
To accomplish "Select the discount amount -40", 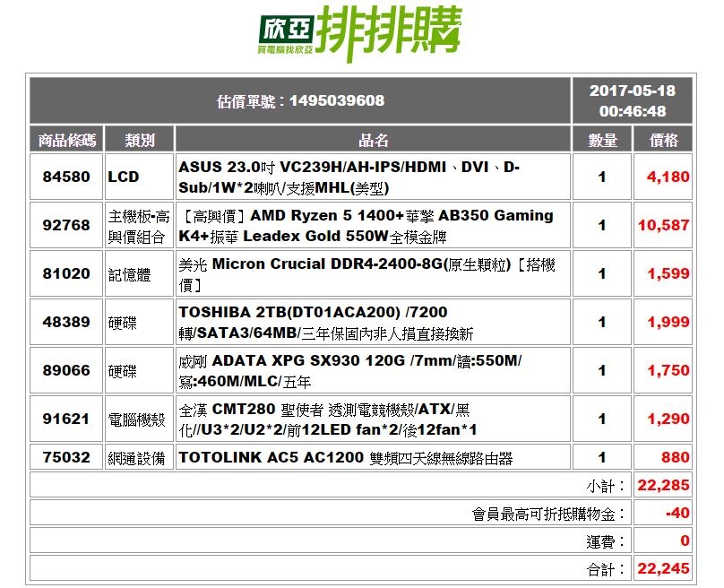I will pos(677,514).
